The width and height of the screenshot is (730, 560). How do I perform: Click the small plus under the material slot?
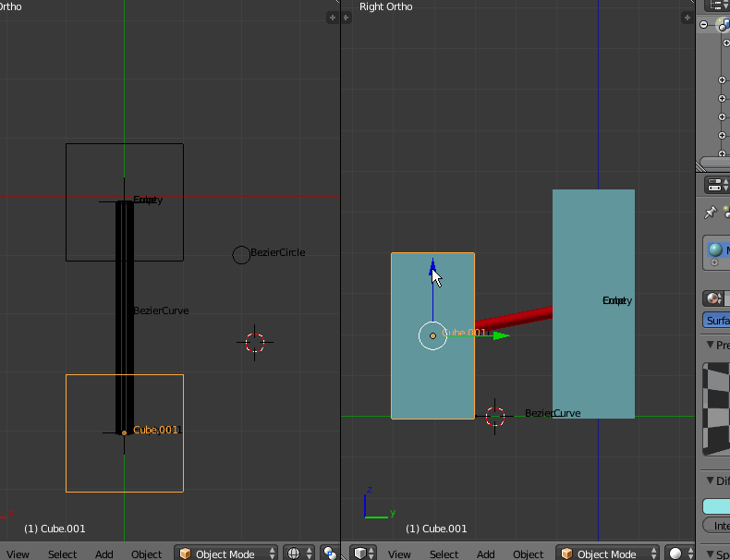[x=714, y=262]
